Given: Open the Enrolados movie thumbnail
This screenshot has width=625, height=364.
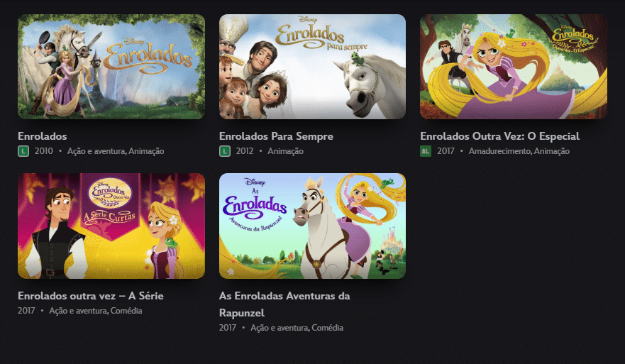Looking at the screenshot, I should coord(111,67).
